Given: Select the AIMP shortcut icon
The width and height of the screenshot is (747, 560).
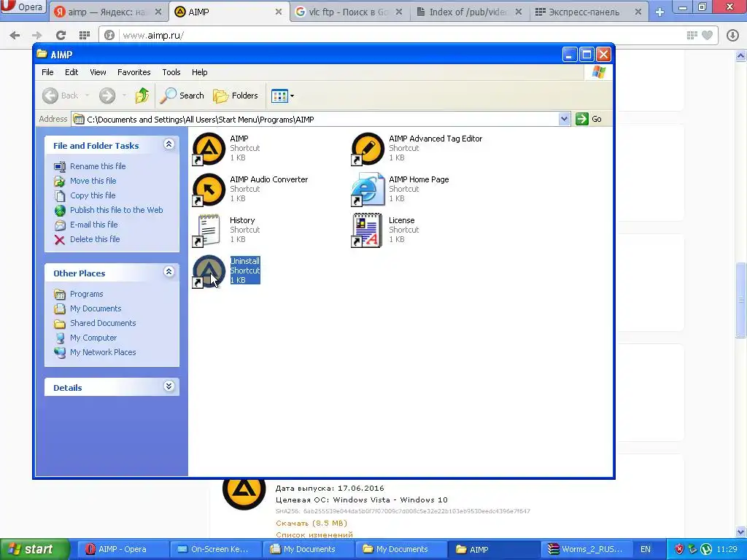Looking at the screenshot, I should pos(209,149).
